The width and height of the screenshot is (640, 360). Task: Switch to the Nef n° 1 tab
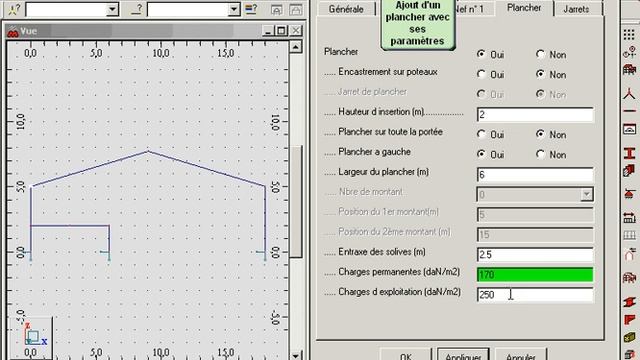472,9
